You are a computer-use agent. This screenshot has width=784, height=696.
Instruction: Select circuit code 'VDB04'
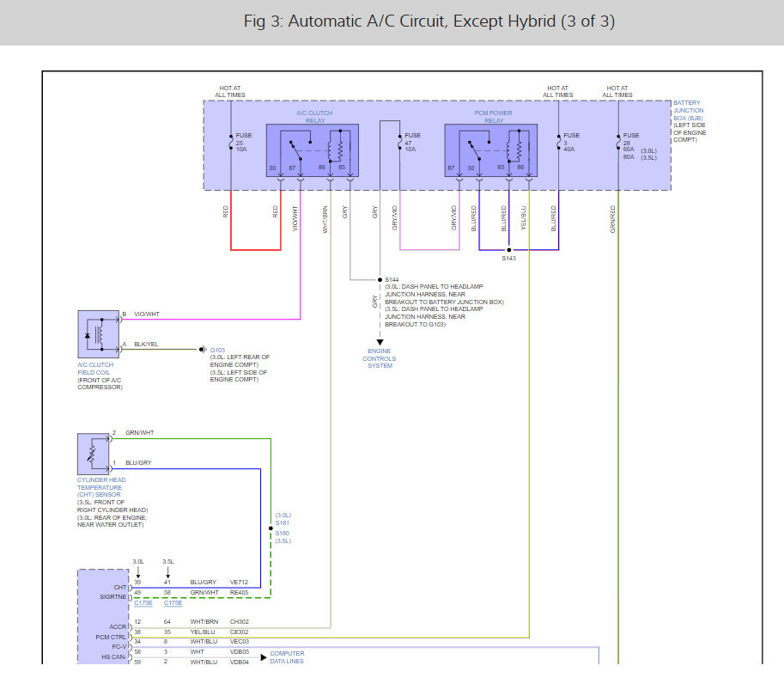tap(239, 662)
